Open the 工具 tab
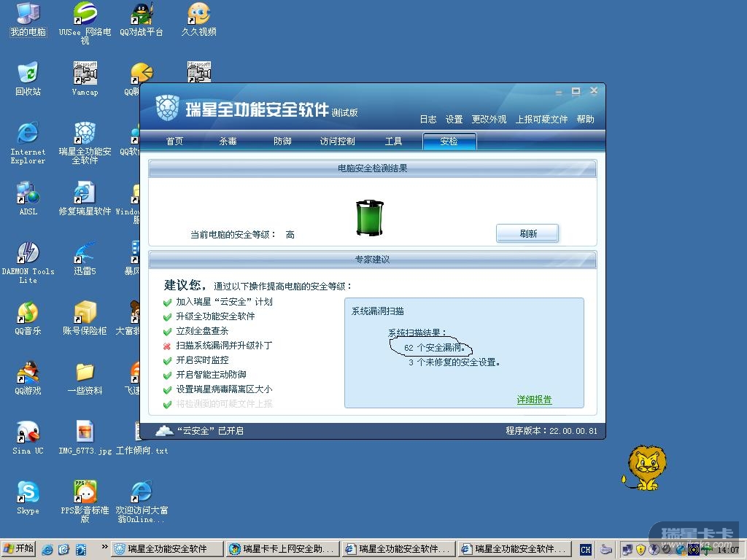The width and height of the screenshot is (747, 560). point(393,141)
